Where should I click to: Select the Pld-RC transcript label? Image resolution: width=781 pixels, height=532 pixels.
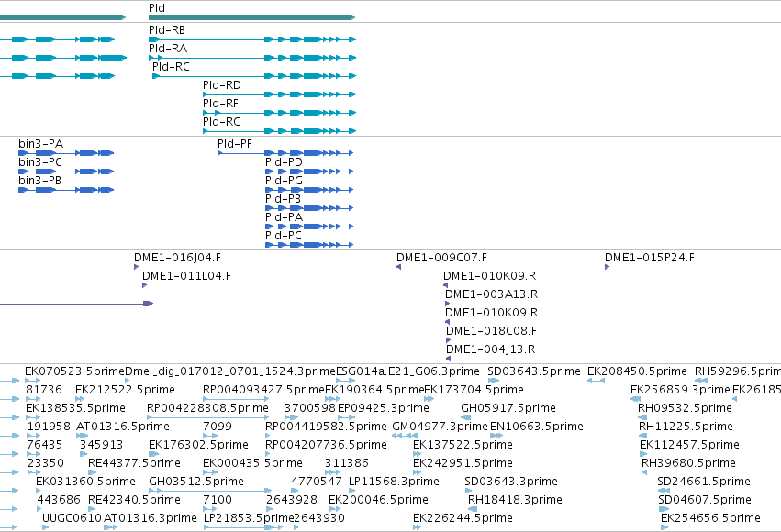pyautogui.click(x=171, y=67)
